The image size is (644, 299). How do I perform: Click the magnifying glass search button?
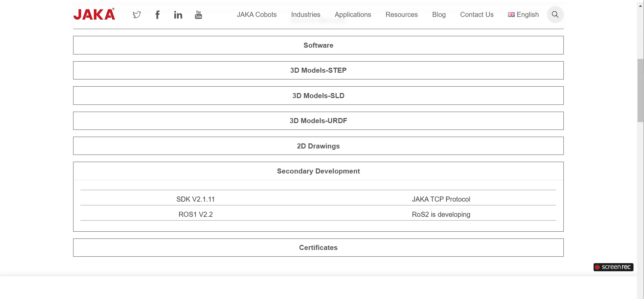click(555, 15)
